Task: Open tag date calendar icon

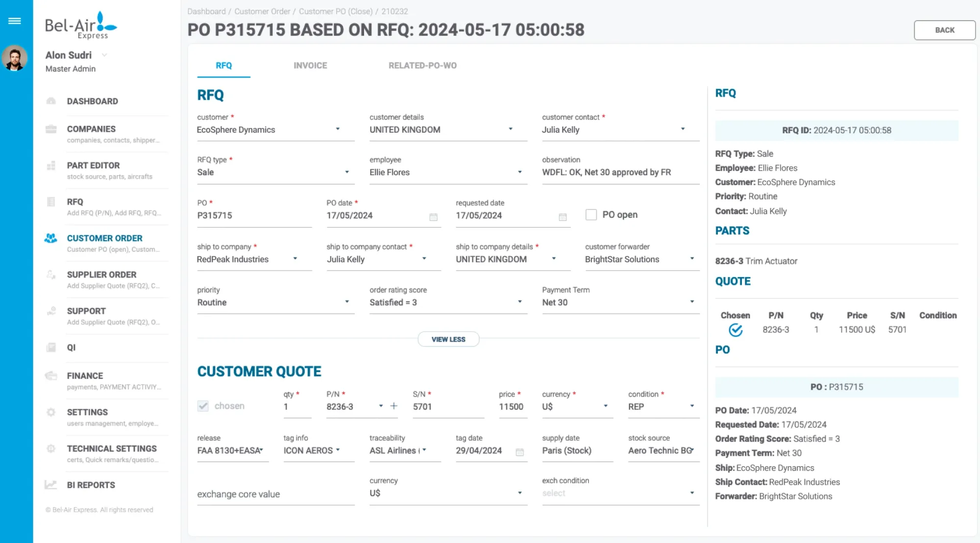Action: tap(519, 452)
